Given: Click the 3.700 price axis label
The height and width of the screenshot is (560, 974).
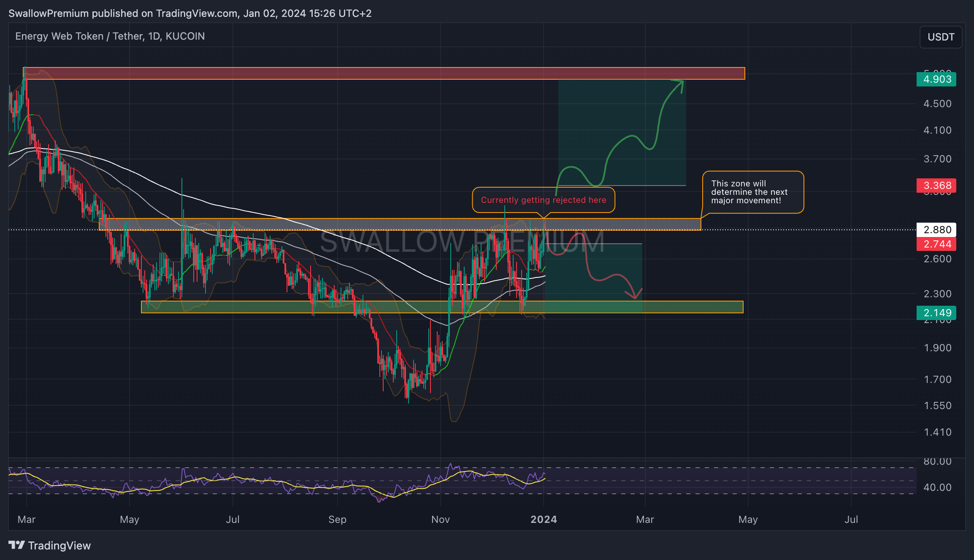Looking at the screenshot, I should coord(937,159).
